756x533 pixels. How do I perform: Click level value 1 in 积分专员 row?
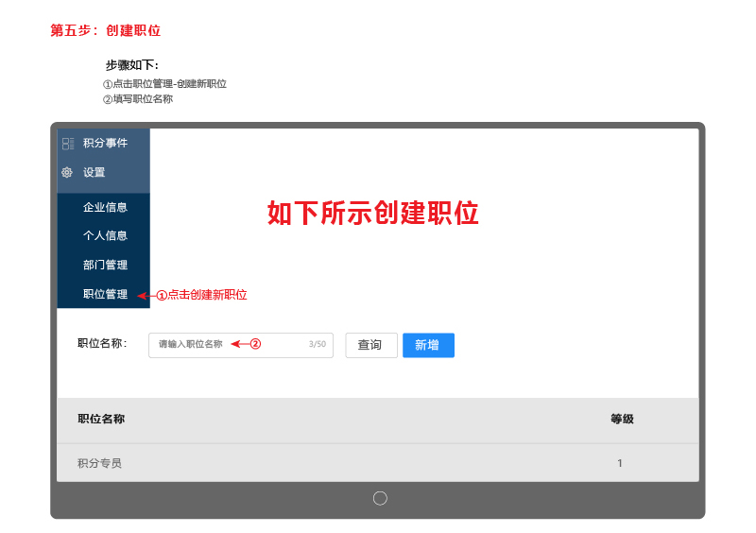click(x=620, y=463)
